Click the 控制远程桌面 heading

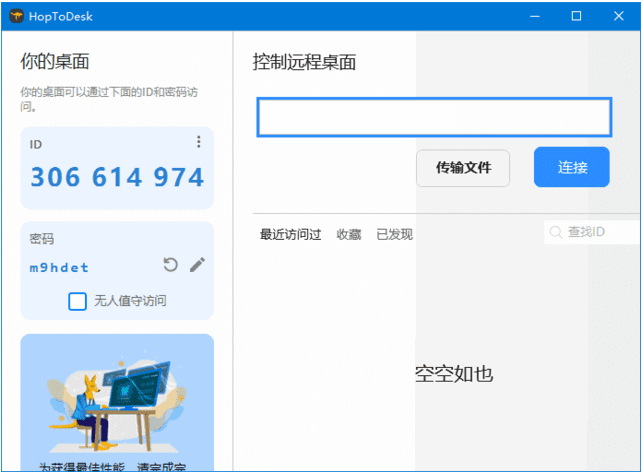304,62
